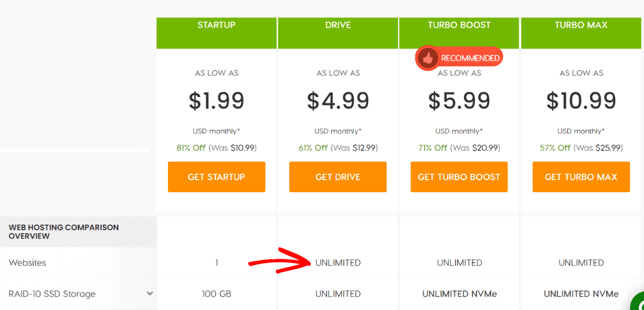The image size is (644, 310).
Task: Click the thumbs-up icon on Recommended badge
Action: coord(427,58)
